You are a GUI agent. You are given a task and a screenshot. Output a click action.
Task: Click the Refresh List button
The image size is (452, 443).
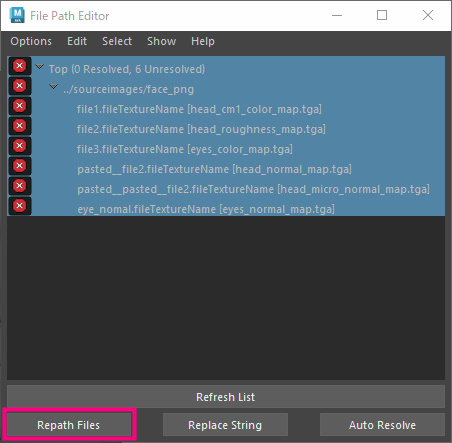(226, 397)
